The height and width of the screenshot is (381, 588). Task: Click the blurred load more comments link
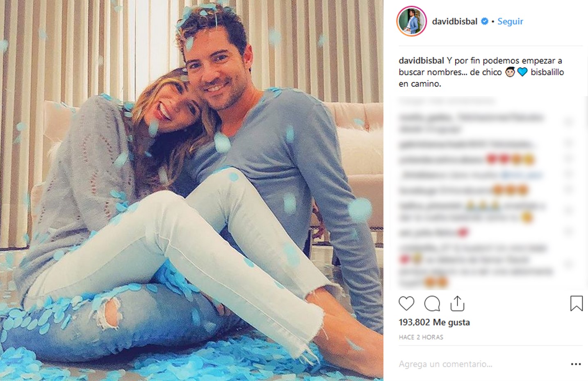[x=447, y=101]
